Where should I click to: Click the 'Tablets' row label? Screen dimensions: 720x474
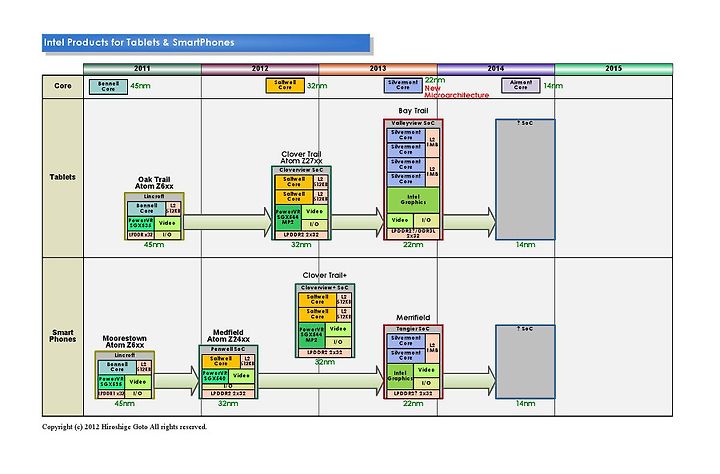click(63, 177)
